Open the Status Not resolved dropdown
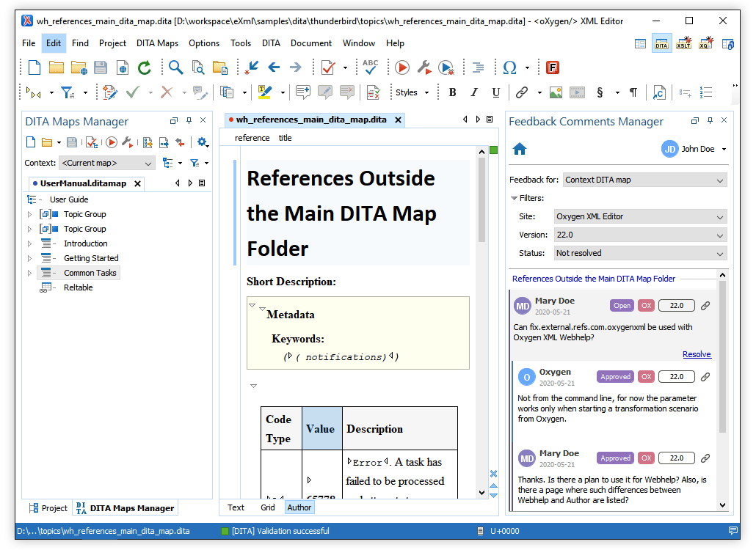This screenshot has width=756, height=550. [640, 253]
